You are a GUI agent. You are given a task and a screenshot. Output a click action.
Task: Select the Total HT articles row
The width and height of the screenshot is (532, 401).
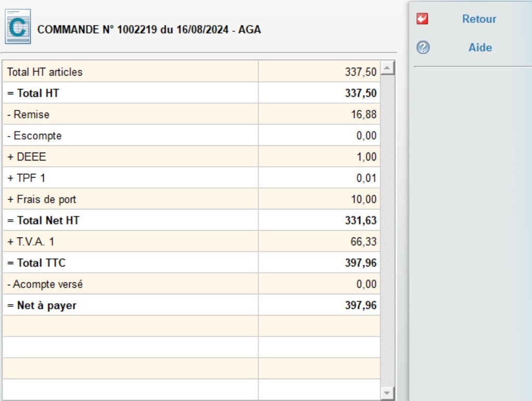pyautogui.click(x=130, y=72)
